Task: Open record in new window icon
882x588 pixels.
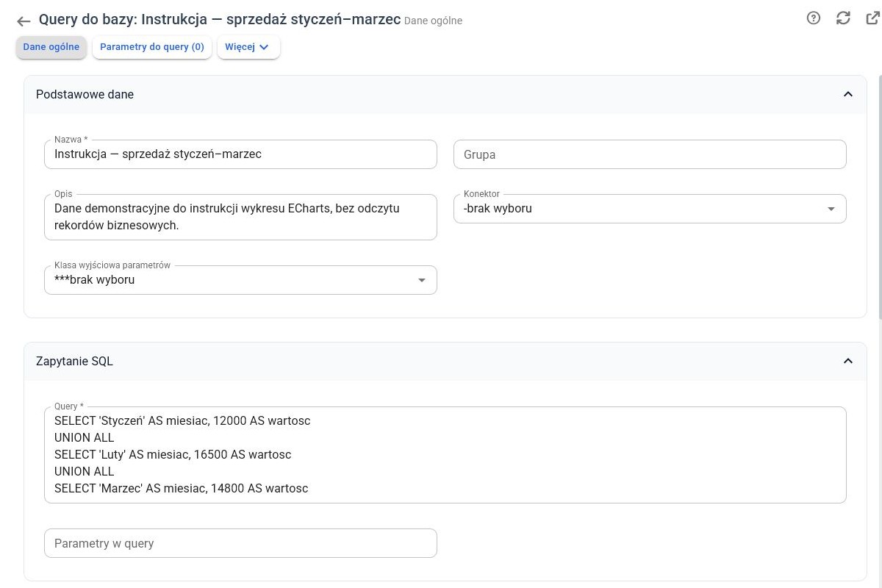Action: pos(873,18)
